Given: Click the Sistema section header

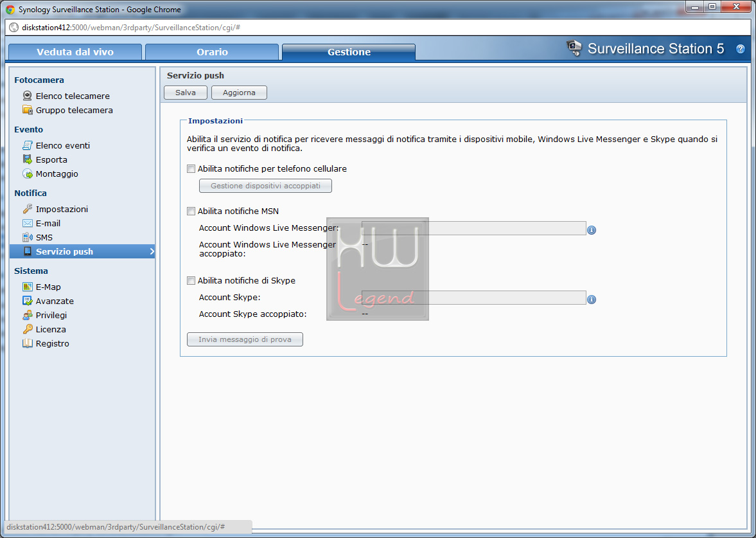Looking at the screenshot, I should point(31,271).
